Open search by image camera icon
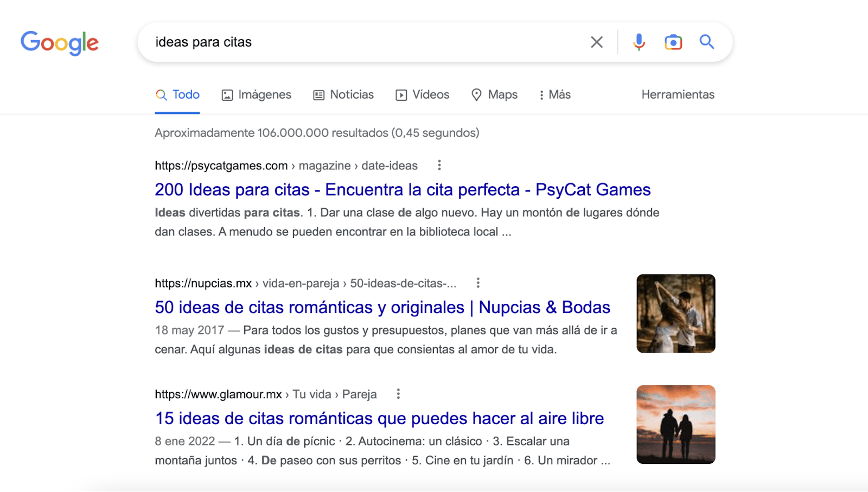This screenshot has width=868, height=492. (x=673, y=42)
